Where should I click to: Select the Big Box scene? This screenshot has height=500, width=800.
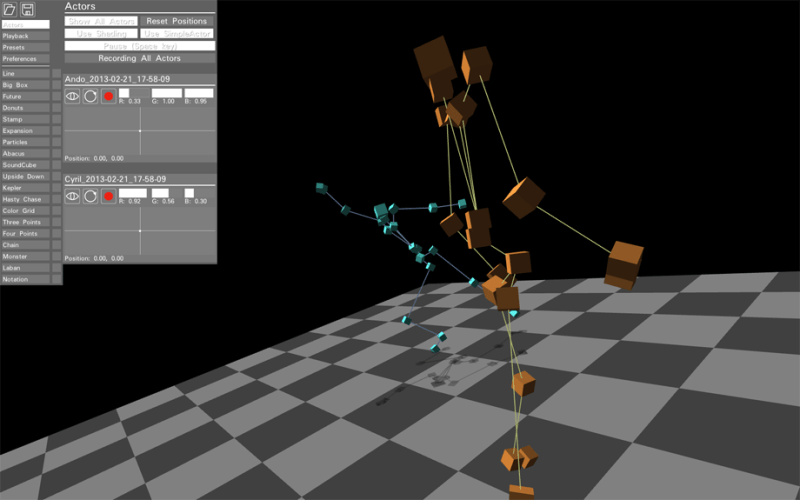click(x=26, y=85)
